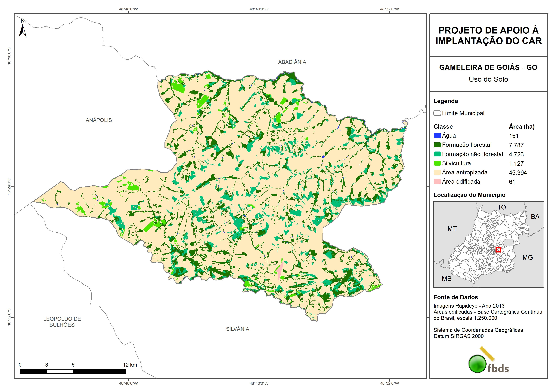
Task: Click the scale bar graphic
Action: pyautogui.click(x=73, y=371)
